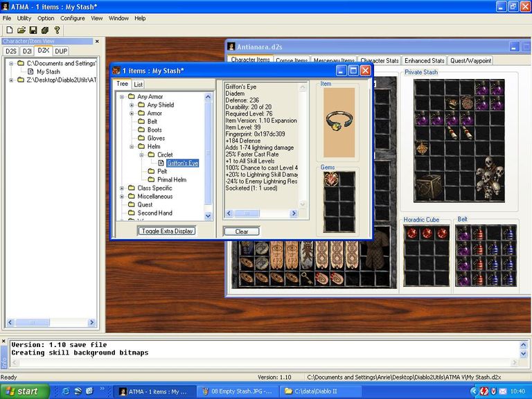Click the info log's up scroll arrow
Image resolution: width=532 pixels, height=399 pixels.
(523, 345)
